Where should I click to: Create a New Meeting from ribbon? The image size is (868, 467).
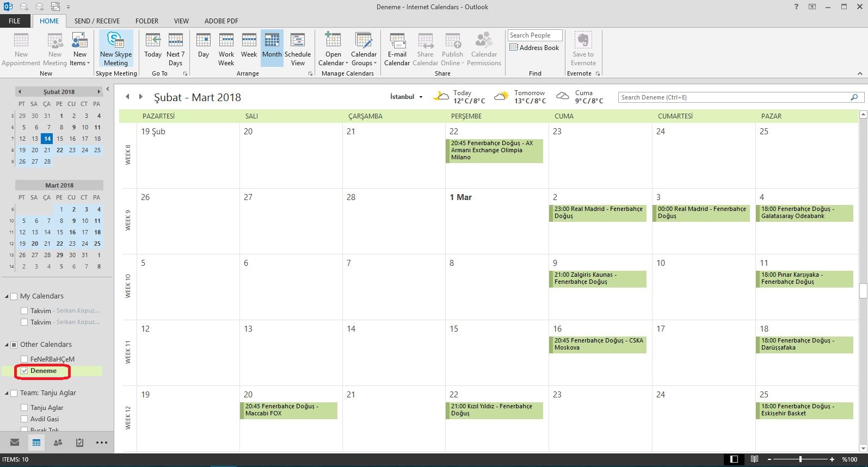click(x=55, y=49)
